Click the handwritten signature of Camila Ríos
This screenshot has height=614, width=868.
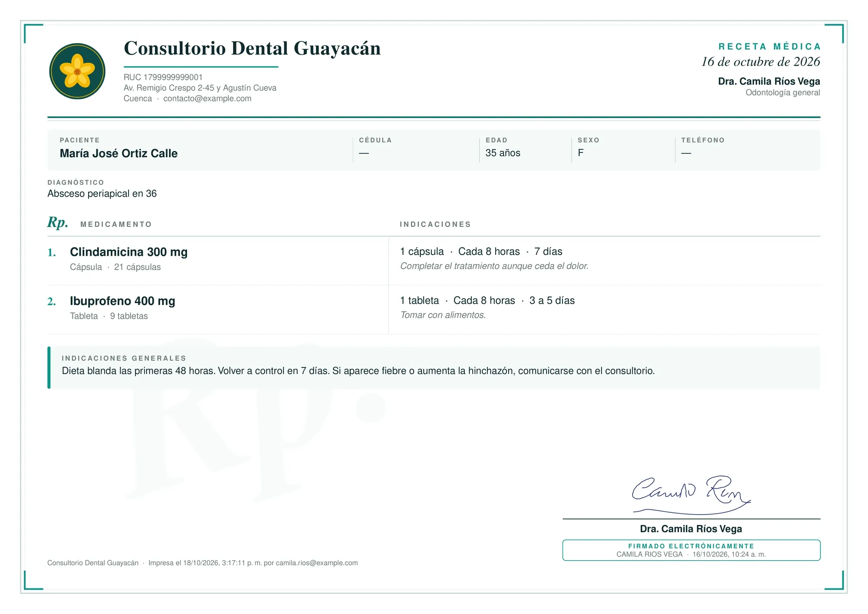[x=691, y=495]
